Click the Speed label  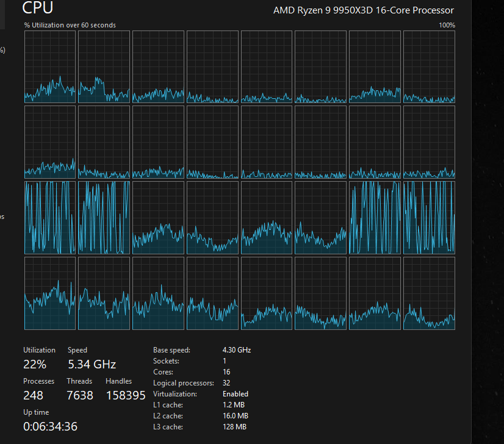coord(77,350)
